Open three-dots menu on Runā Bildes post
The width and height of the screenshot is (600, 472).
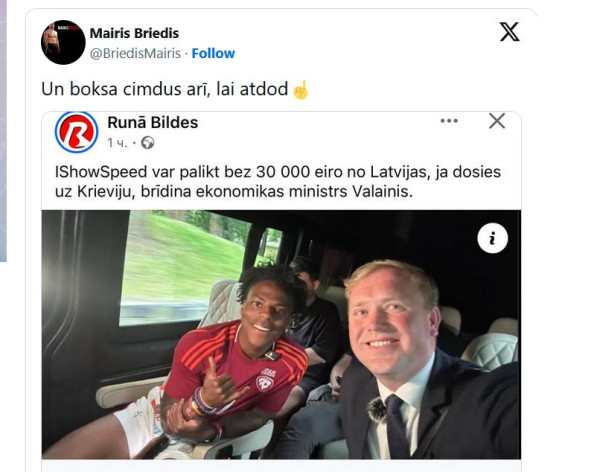point(449,121)
